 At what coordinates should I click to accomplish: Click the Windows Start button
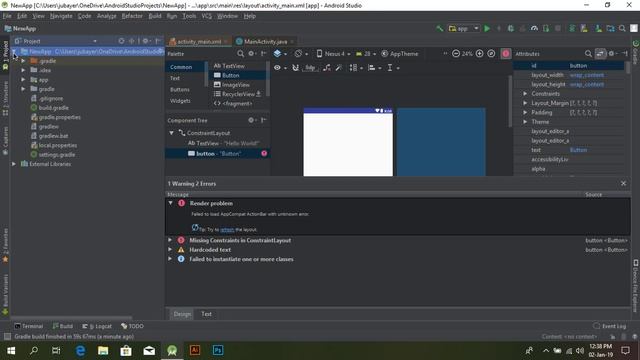coord(11,351)
